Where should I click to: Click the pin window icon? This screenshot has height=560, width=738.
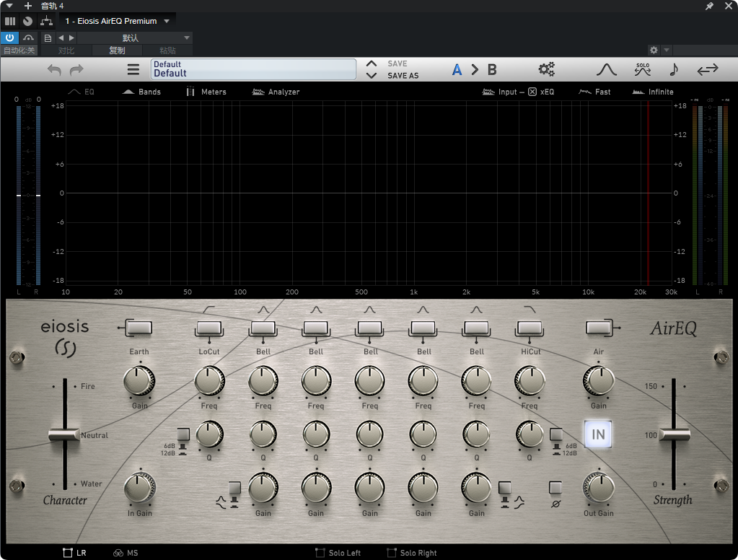(709, 6)
